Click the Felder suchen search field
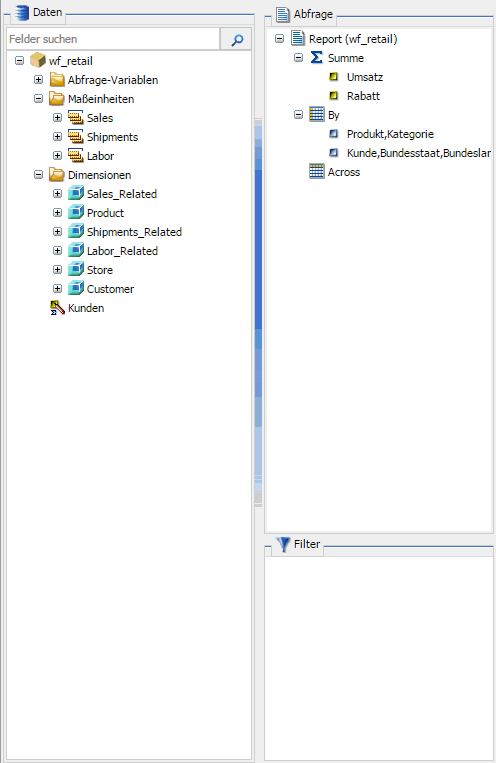Image resolution: width=496 pixels, height=763 pixels. click(113, 39)
